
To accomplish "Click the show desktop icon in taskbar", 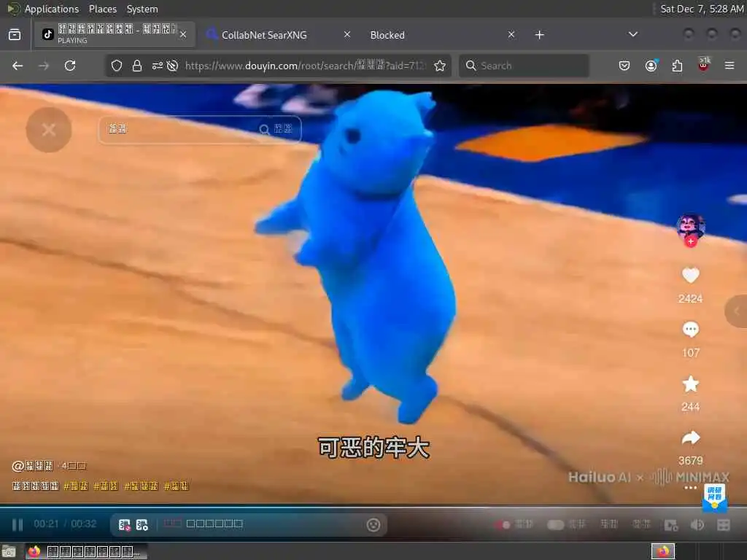I will click(9, 551).
